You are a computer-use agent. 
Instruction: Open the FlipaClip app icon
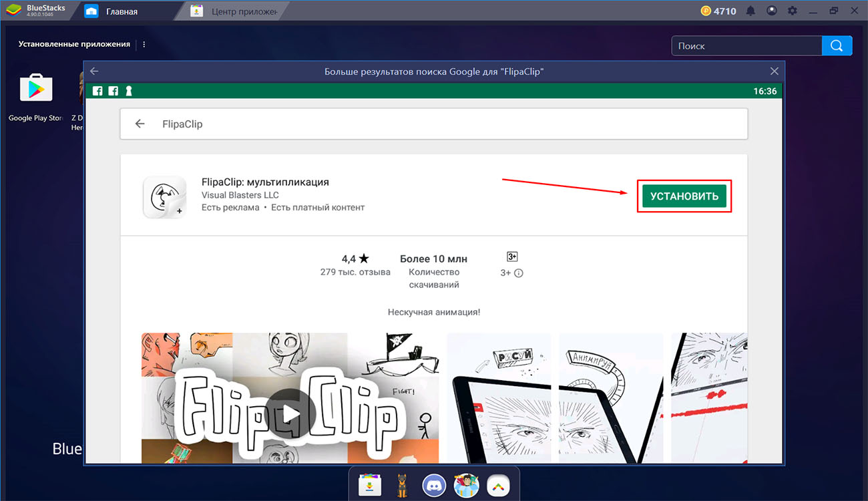(164, 196)
